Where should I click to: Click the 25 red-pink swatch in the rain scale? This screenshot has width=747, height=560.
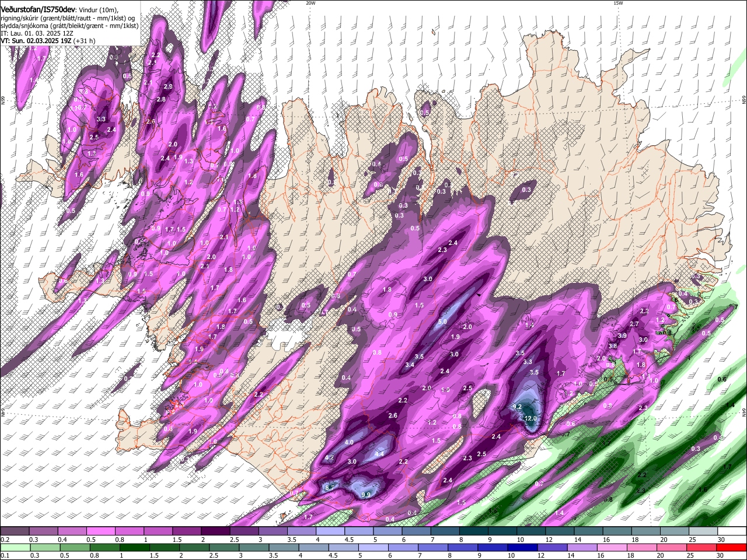701,547
